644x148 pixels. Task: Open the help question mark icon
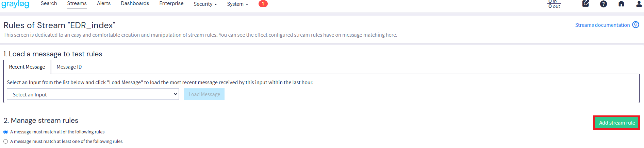pyautogui.click(x=603, y=4)
